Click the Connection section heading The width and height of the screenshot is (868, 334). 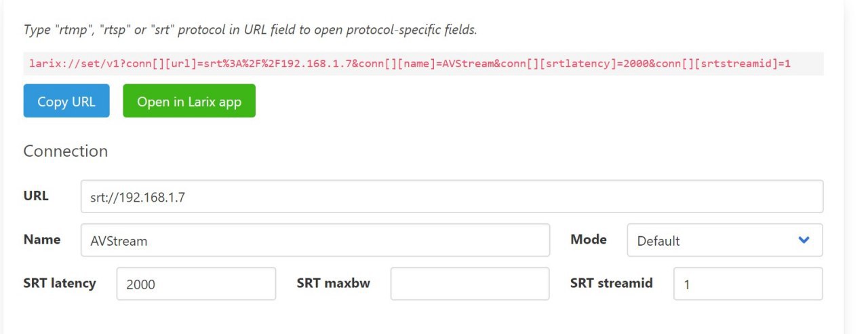pyautogui.click(x=66, y=151)
